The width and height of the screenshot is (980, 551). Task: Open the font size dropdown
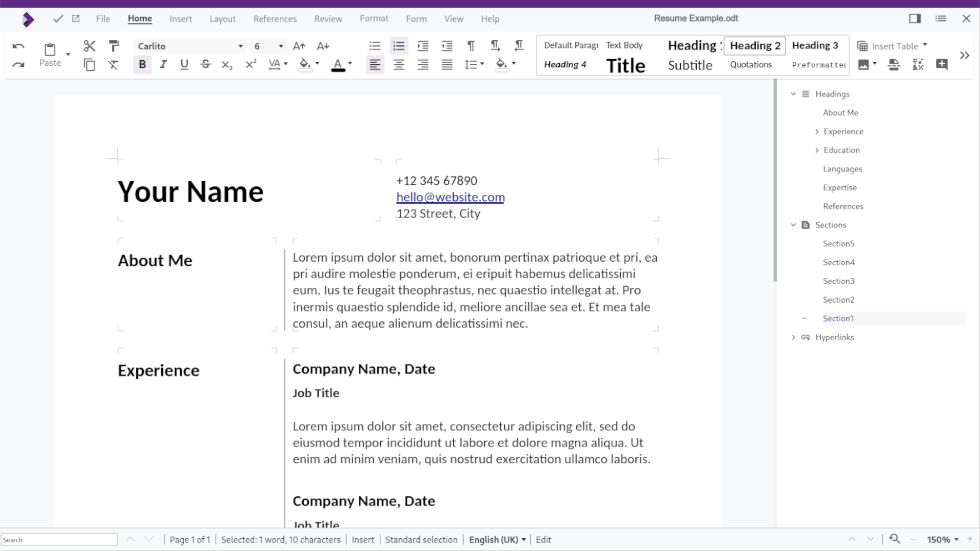pos(281,46)
